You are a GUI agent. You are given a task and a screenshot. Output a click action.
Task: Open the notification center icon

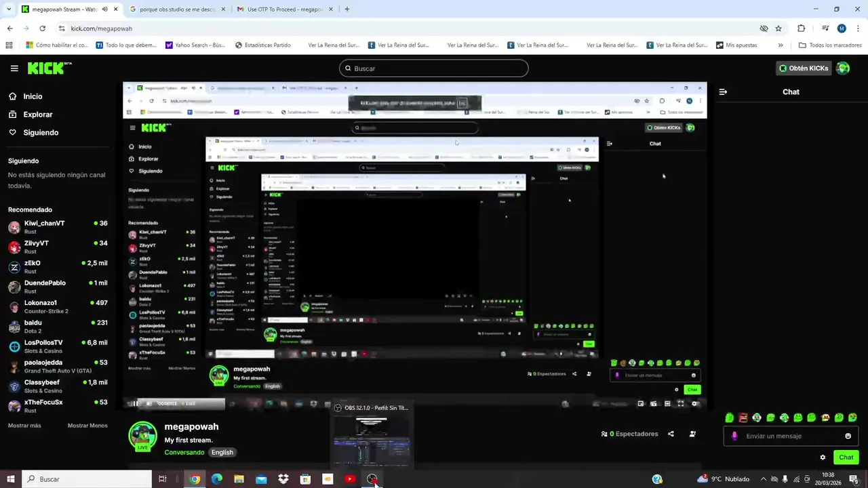tap(854, 479)
